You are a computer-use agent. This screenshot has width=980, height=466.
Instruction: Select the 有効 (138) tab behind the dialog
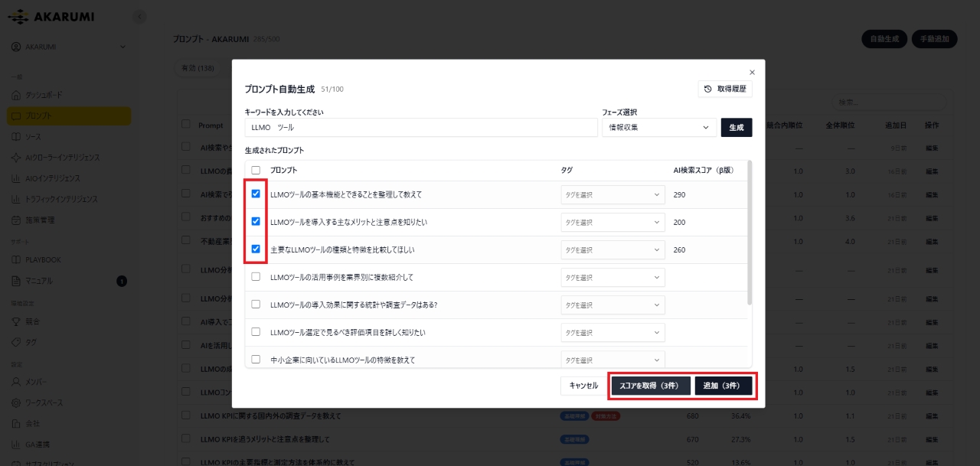tap(197, 68)
